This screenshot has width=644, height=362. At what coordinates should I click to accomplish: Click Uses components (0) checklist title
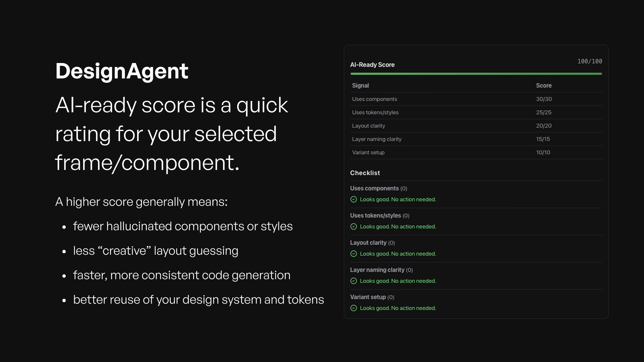tap(378, 188)
